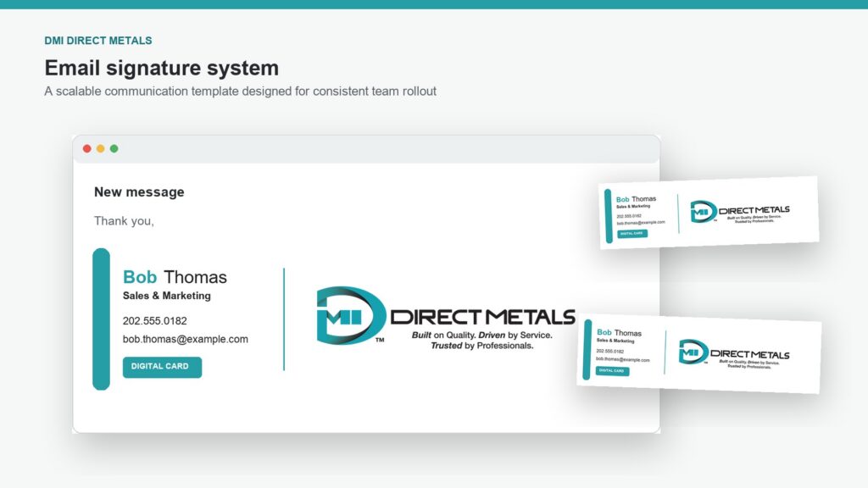Click the yellow minimize dot in mock window
The width and height of the screenshot is (868, 488).
tap(100, 148)
